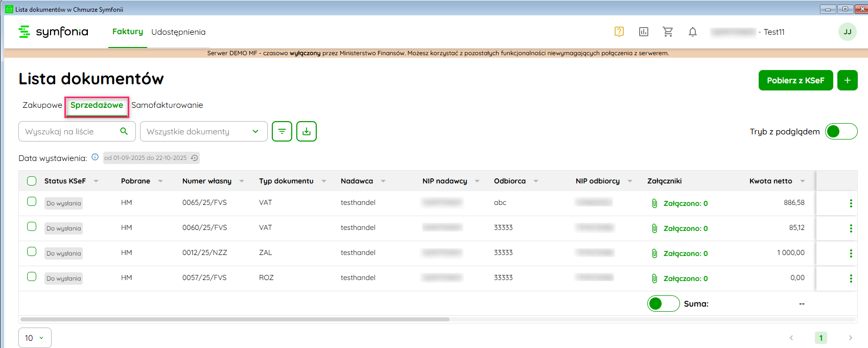Click the Pobierz z KSeF button
This screenshot has width=868, height=348.
795,80
